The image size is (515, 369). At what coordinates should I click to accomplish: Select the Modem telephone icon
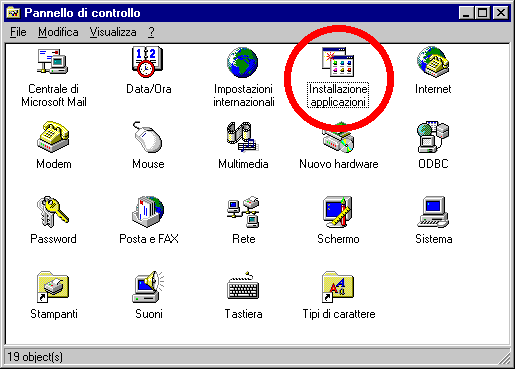(53, 137)
